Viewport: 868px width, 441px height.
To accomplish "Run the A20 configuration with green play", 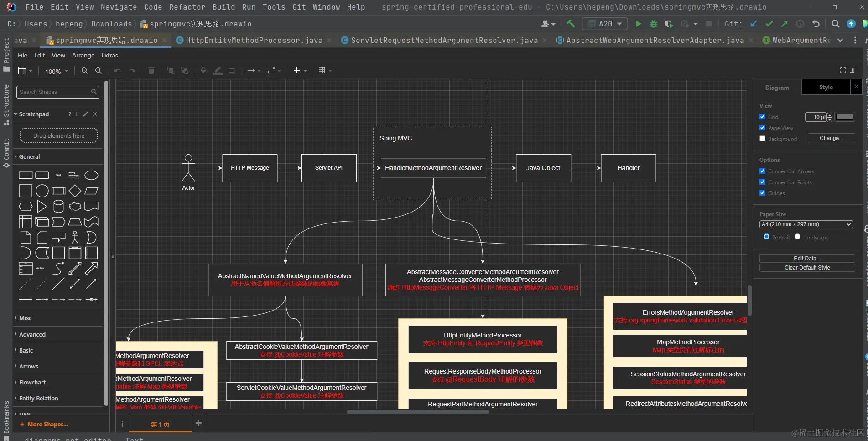I will [638, 24].
